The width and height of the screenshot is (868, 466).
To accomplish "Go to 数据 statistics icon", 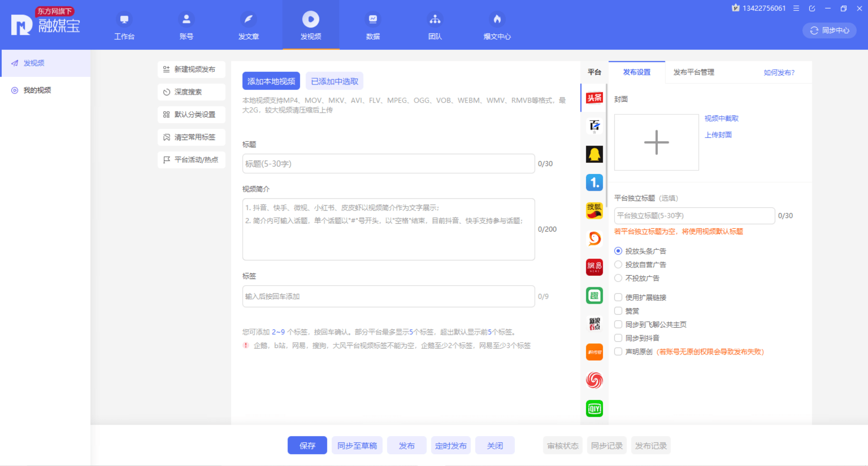I will [x=373, y=19].
